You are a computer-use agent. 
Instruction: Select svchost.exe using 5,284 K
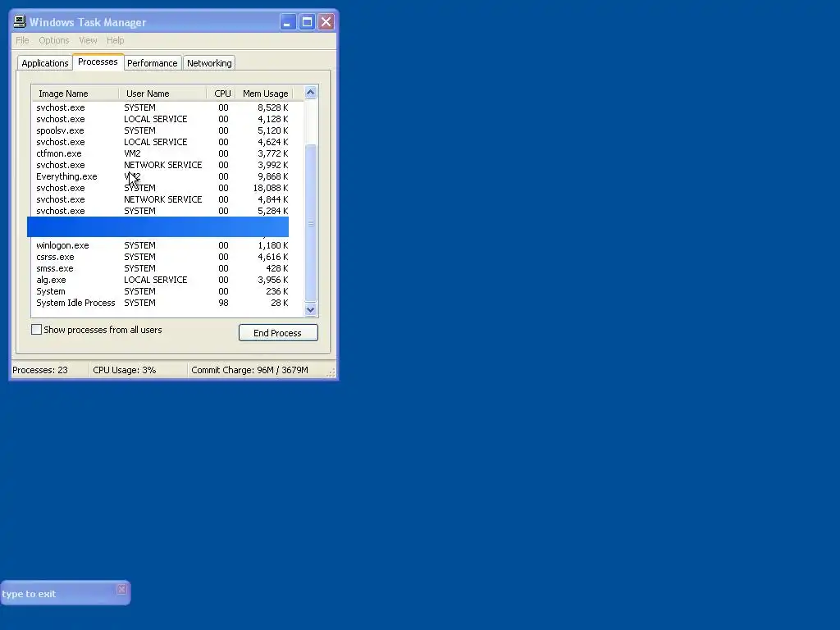(x=162, y=211)
